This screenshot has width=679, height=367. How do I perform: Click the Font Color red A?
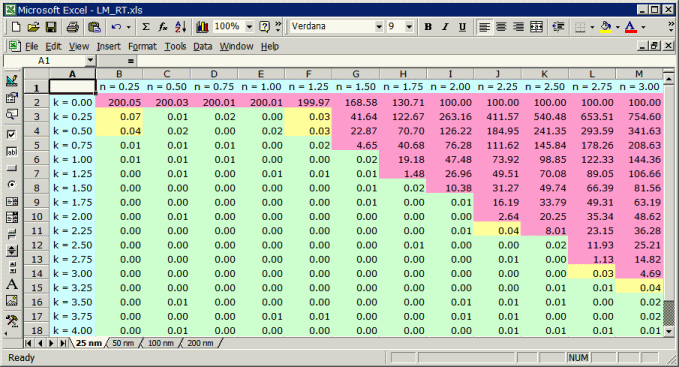630,27
